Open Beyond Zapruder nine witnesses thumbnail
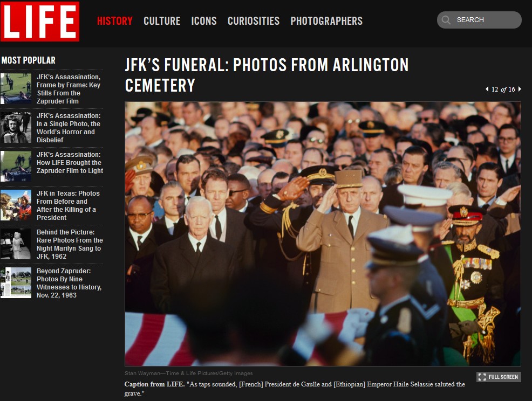 (x=16, y=283)
